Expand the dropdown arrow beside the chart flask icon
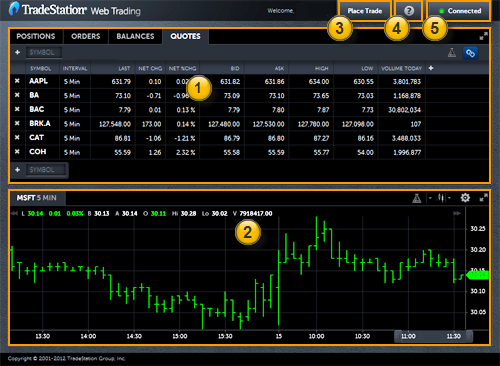Image resolution: width=500 pixels, height=366 pixels. coord(430,198)
